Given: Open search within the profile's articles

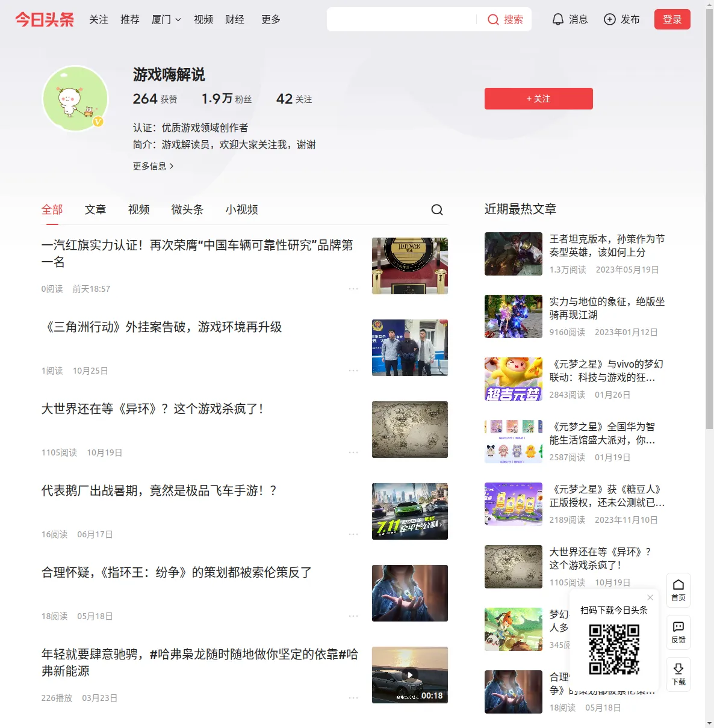Looking at the screenshot, I should pos(437,209).
